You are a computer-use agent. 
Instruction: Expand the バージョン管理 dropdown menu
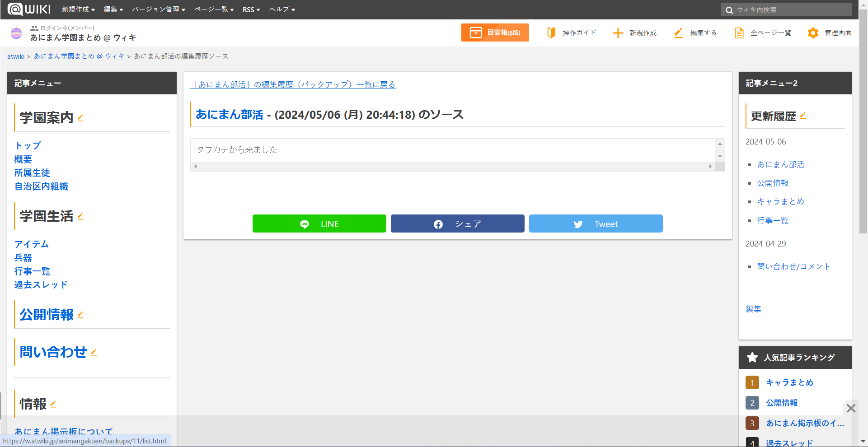point(158,9)
